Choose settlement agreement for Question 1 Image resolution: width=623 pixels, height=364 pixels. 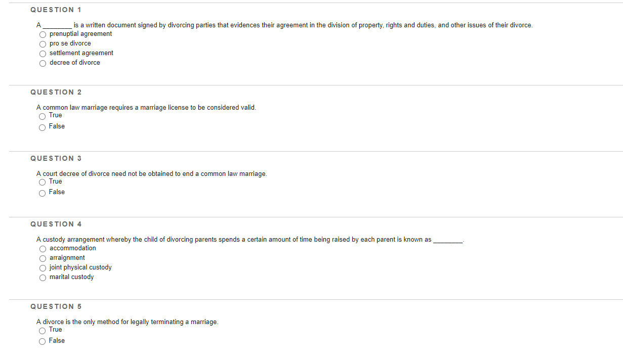pos(43,54)
